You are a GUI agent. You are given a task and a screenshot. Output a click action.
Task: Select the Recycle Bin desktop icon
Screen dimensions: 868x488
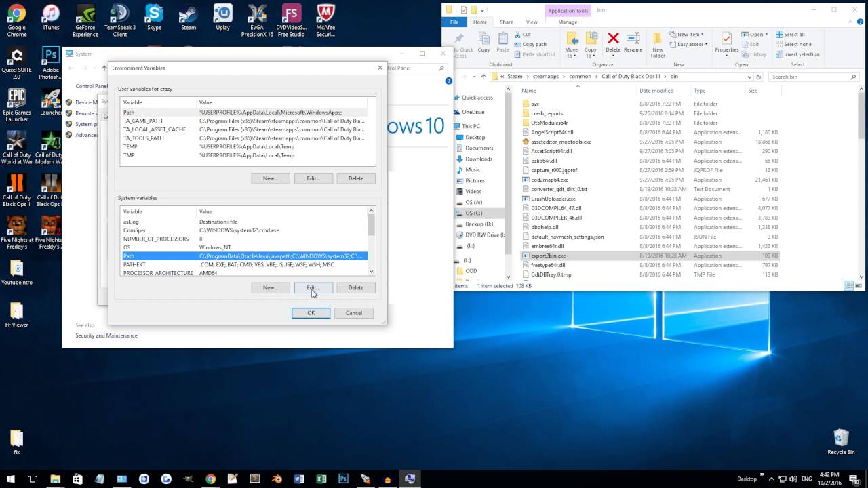click(x=841, y=442)
